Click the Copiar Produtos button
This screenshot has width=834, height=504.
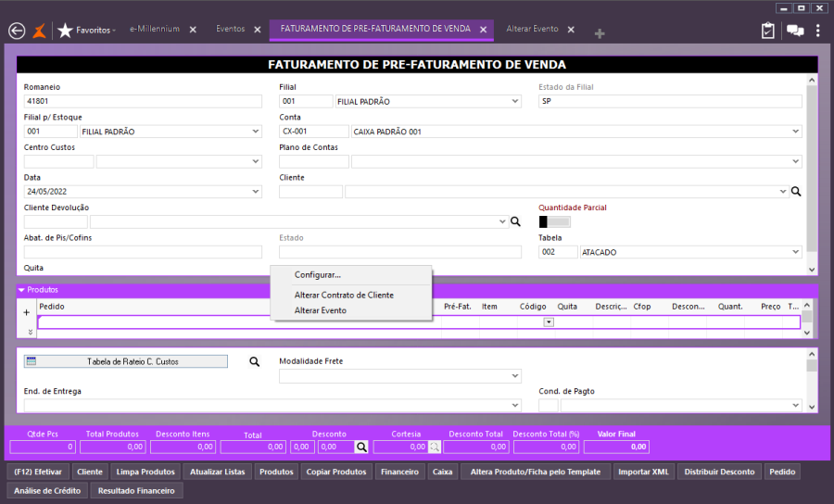(336, 472)
